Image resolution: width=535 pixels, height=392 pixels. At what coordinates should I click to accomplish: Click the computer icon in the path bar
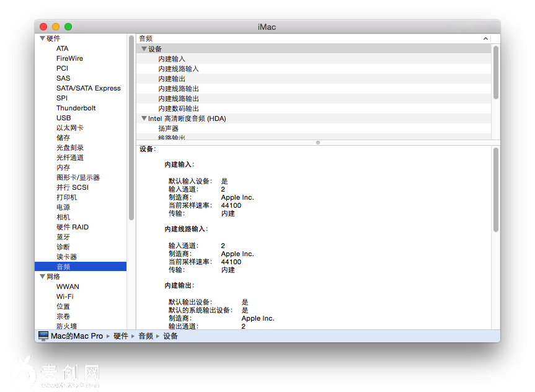tap(43, 336)
